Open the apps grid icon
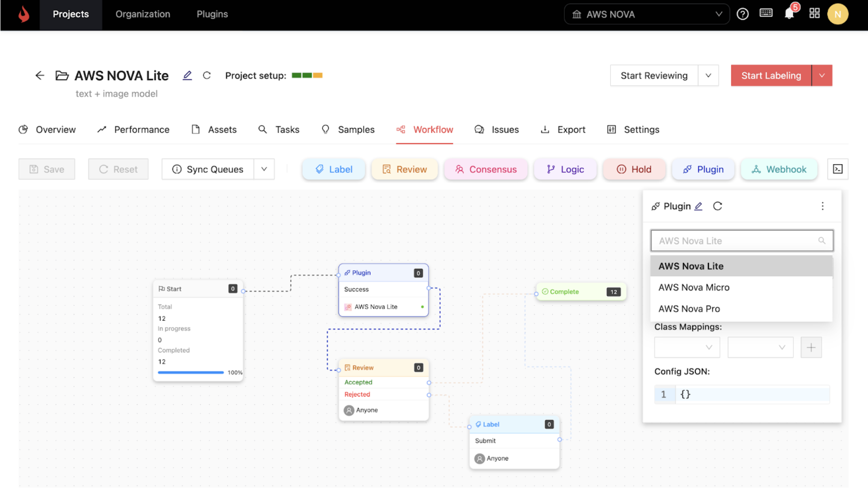The width and height of the screenshot is (868, 496). 814,13
